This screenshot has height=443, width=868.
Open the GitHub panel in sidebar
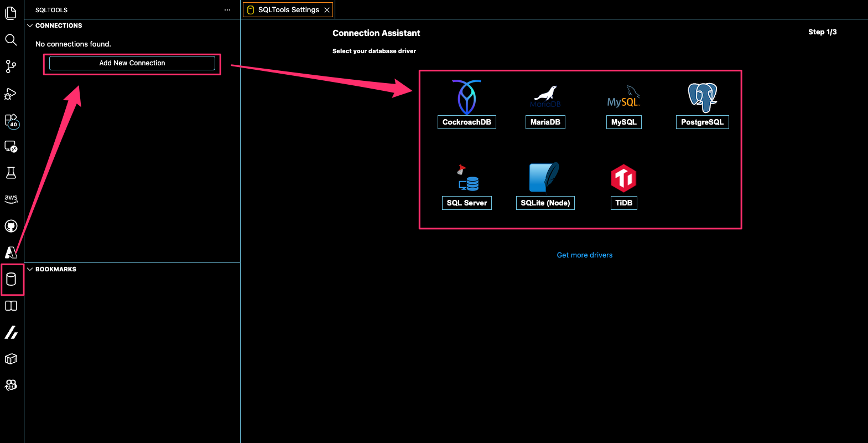pyautogui.click(x=11, y=226)
